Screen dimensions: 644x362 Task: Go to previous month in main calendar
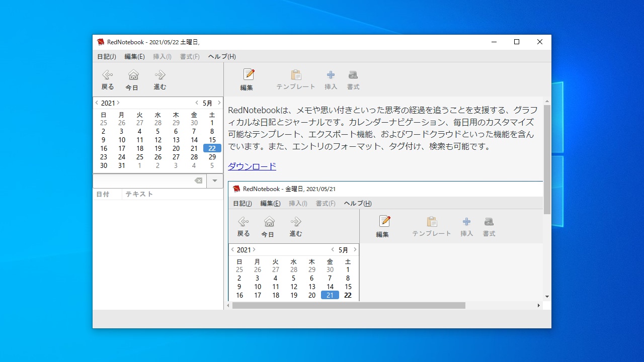pos(197,103)
